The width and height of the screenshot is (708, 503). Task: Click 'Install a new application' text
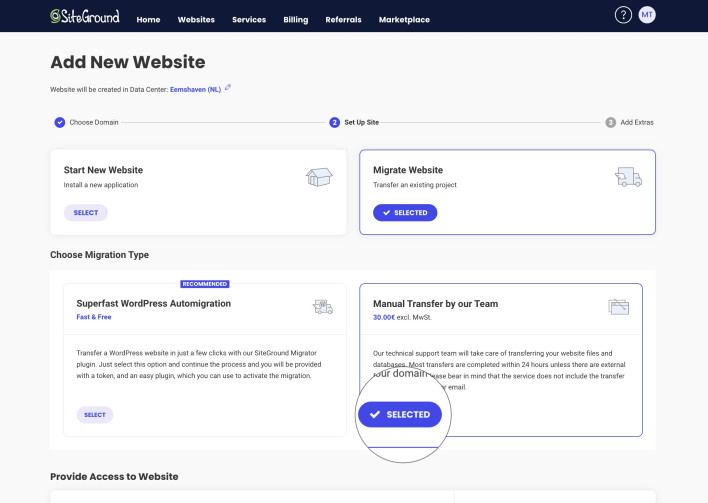(x=101, y=185)
